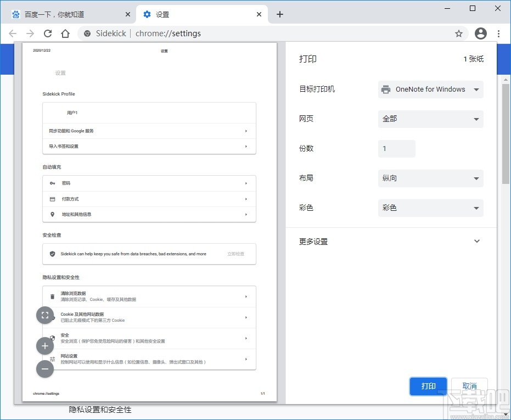Click the fit-to-page preview icon
This screenshot has height=420, width=511.
(45, 315)
